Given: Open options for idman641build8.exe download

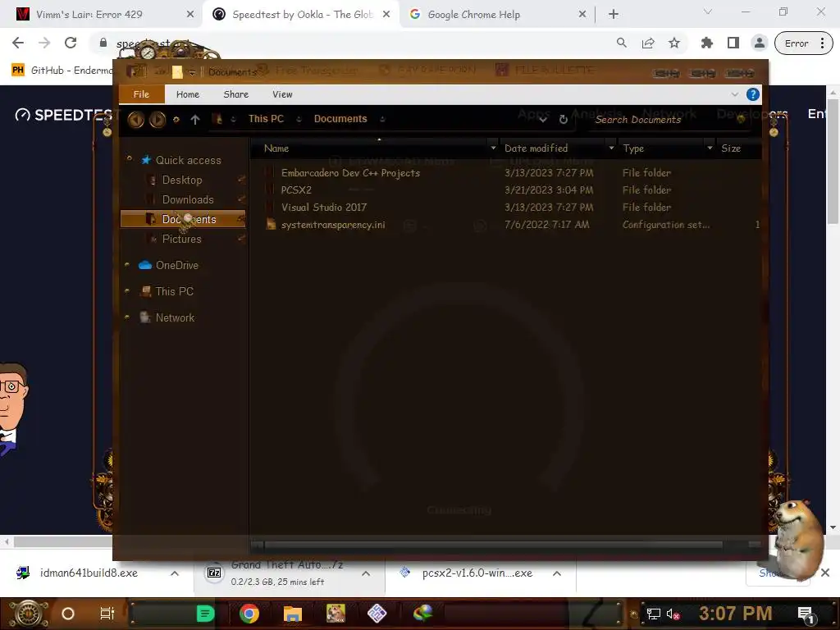Looking at the screenshot, I should (x=175, y=573).
